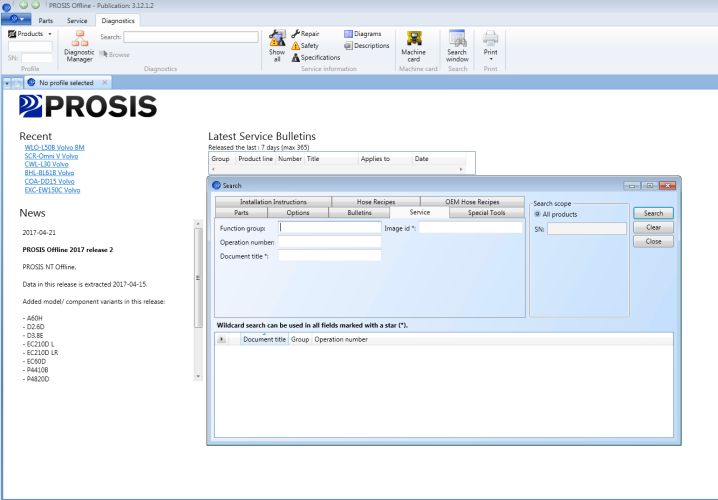Open Repair service information
This screenshot has height=500, width=718.
[x=305, y=34]
